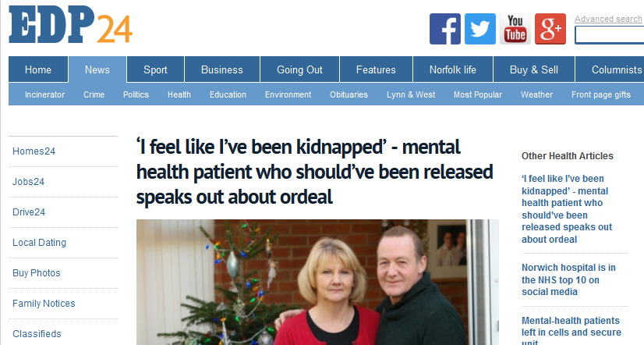Open Front page gifts subsection
Viewport: 644px width, 345px height.
click(601, 94)
